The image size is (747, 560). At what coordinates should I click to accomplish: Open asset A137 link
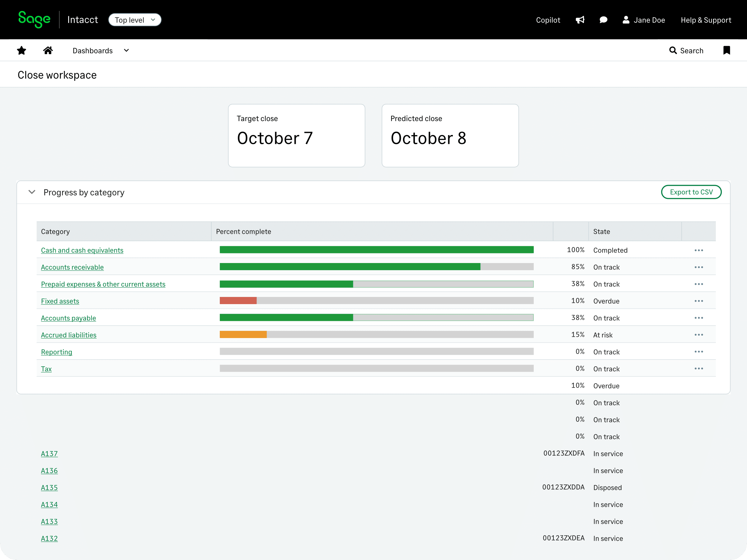(49, 454)
